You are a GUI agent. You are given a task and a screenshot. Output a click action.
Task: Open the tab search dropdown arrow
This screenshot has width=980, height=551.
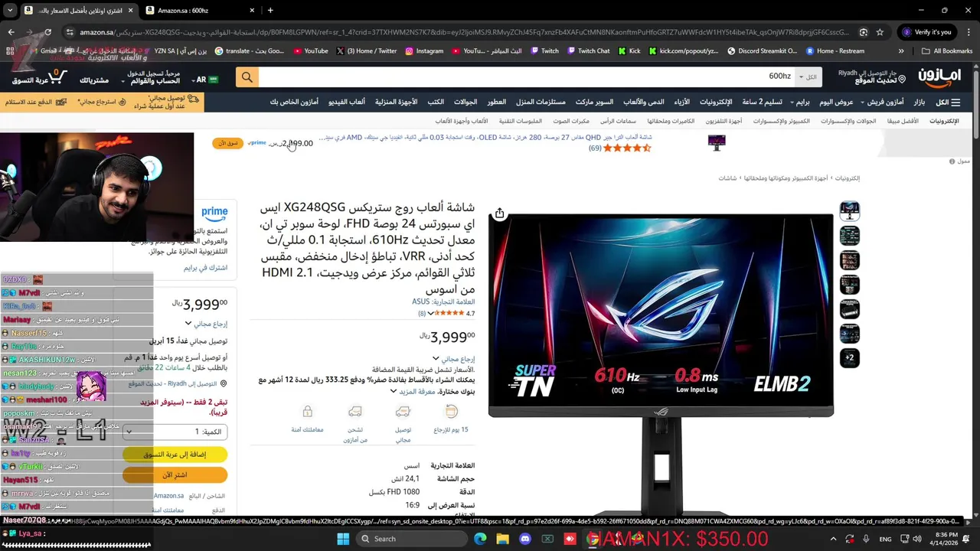(10, 10)
